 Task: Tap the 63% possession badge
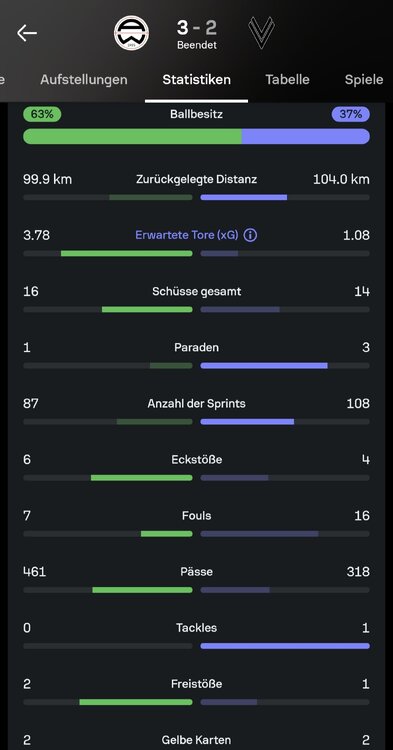[x=42, y=114]
